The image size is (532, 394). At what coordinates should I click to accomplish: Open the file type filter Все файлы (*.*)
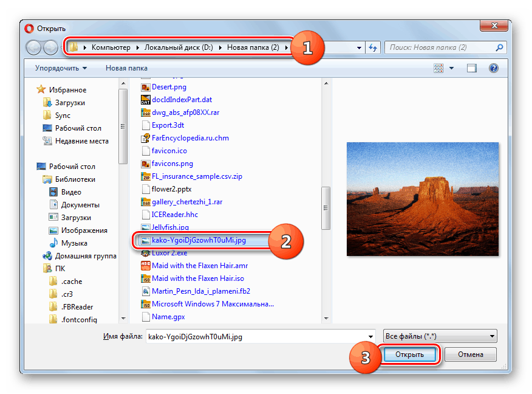click(x=440, y=336)
